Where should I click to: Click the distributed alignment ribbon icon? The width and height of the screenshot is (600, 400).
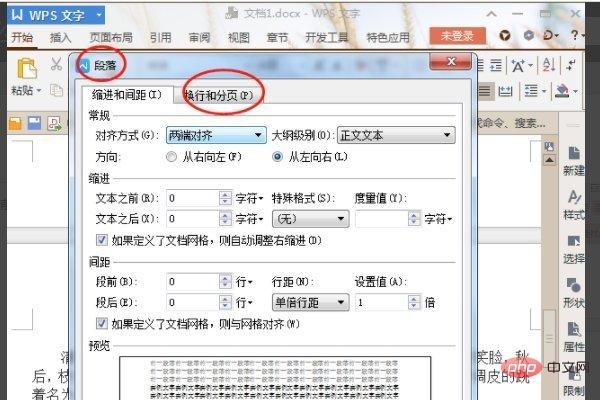point(505,91)
